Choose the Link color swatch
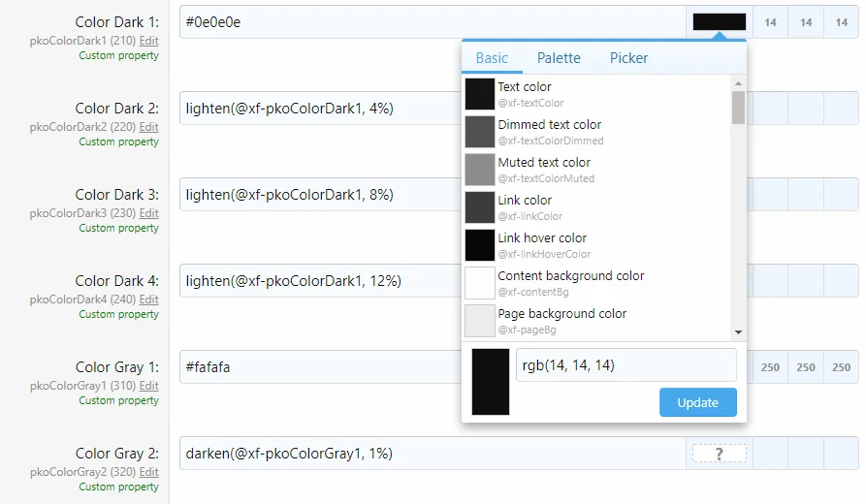866x504 pixels. click(480, 207)
